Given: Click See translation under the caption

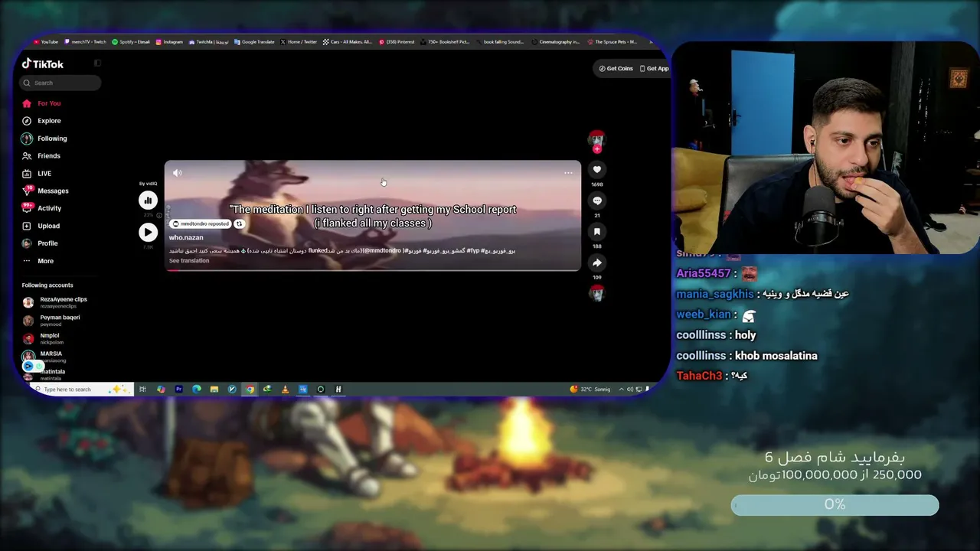Looking at the screenshot, I should [189, 261].
